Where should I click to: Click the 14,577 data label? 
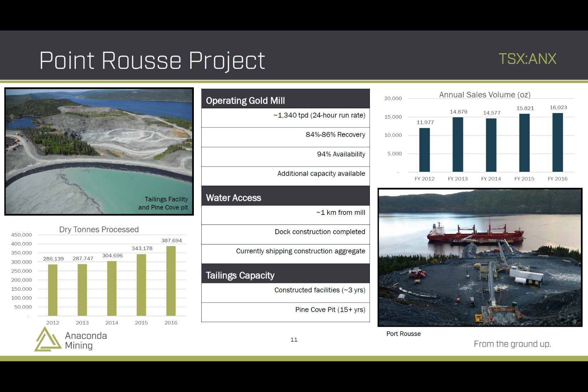click(x=492, y=113)
